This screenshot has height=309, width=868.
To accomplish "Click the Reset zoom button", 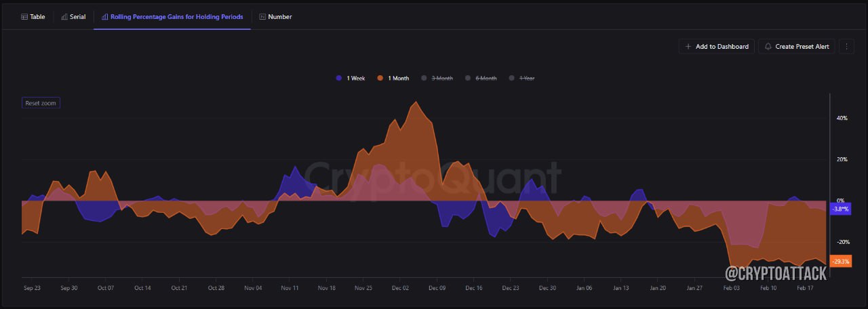I will click(x=41, y=103).
